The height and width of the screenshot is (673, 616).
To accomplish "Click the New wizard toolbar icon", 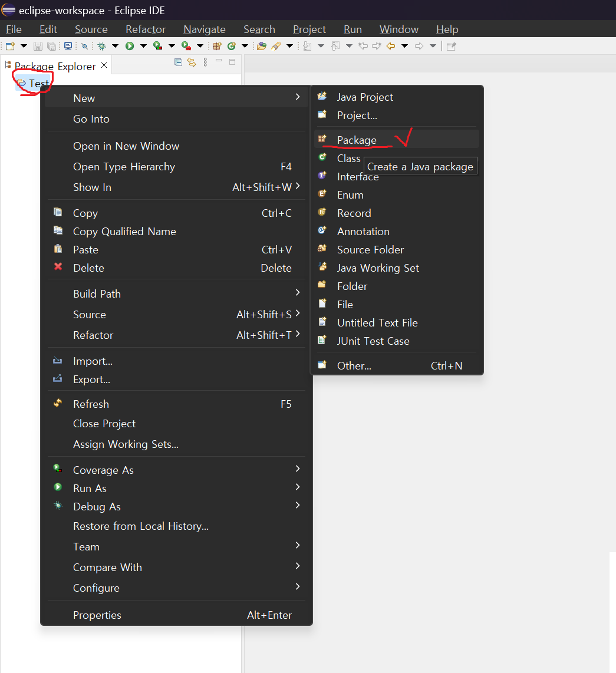I will [10, 46].
